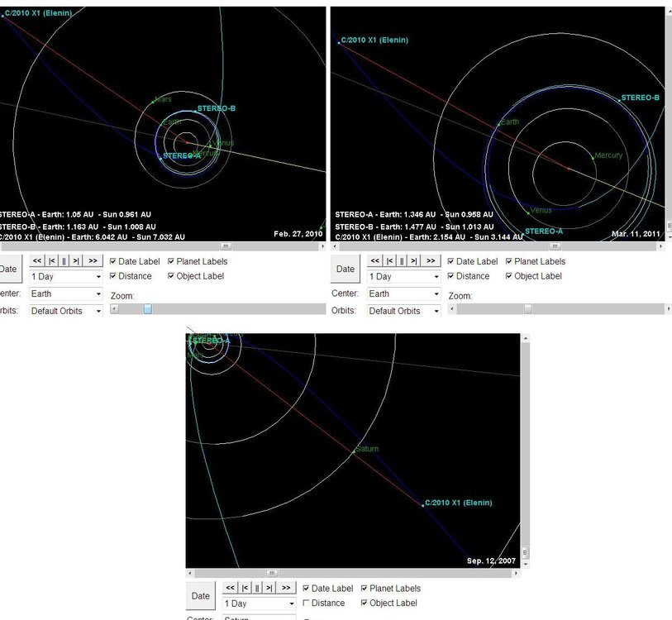The height and width of the screenshot is (620, 672).
Task: Step back one frame in Feb. 27, 2010 viewer
Action: [50, 260]
